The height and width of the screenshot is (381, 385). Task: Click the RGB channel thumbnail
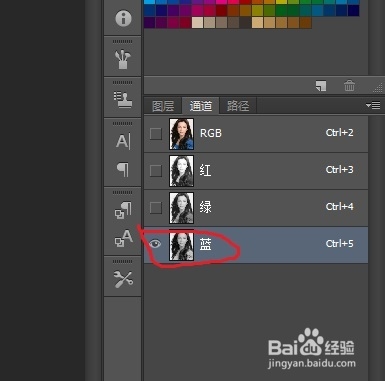coord(181,134)
